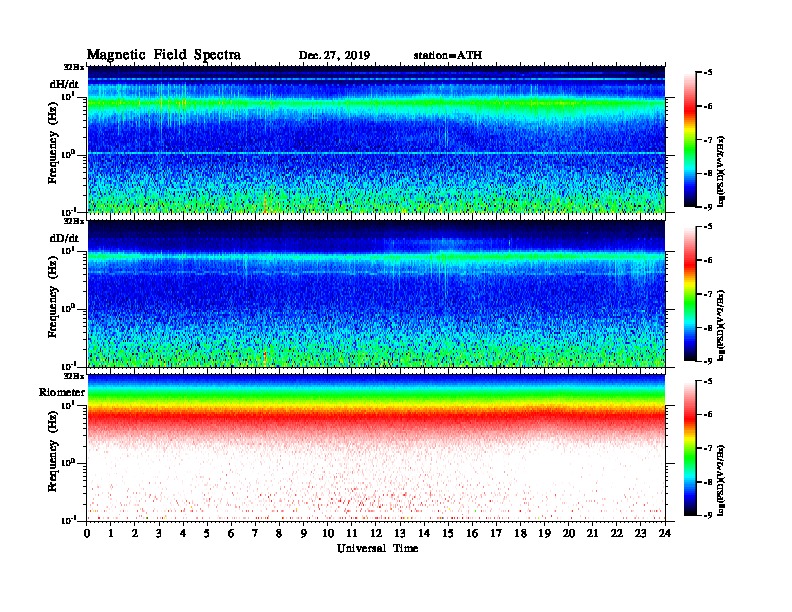Click the 'dH/dt' panel label
Image resolution: width=792 pixels, height=612 pixels.
click(x=64, y=84)
